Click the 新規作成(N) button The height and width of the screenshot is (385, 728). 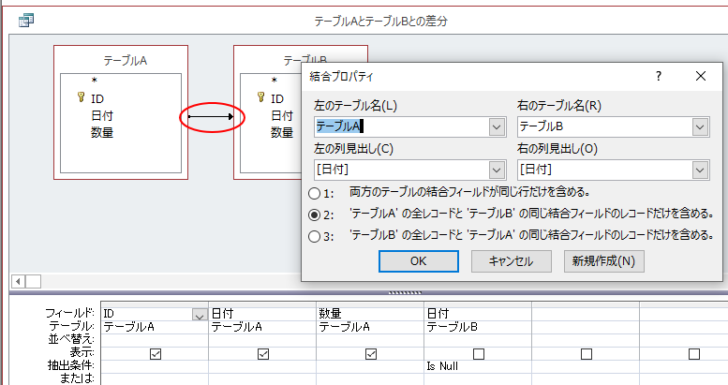tap(604, 261)
